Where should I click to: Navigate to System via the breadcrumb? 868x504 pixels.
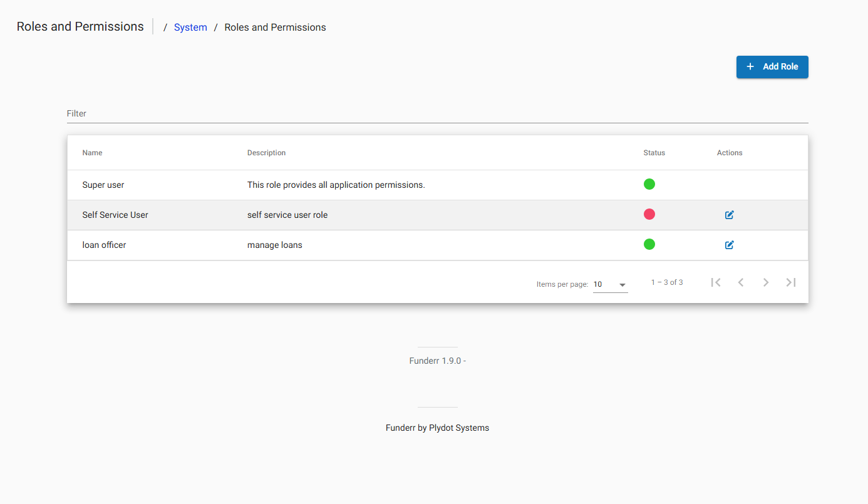click(x=190, y=27)
